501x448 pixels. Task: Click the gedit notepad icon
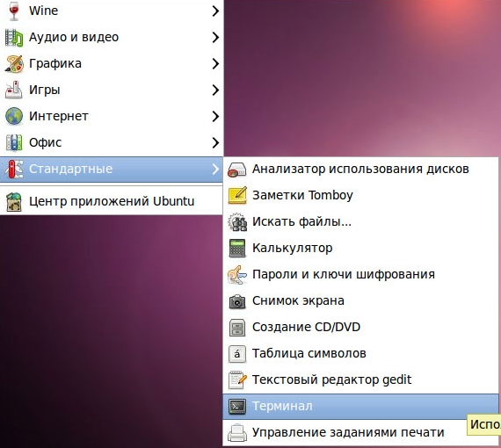point(236,380)
